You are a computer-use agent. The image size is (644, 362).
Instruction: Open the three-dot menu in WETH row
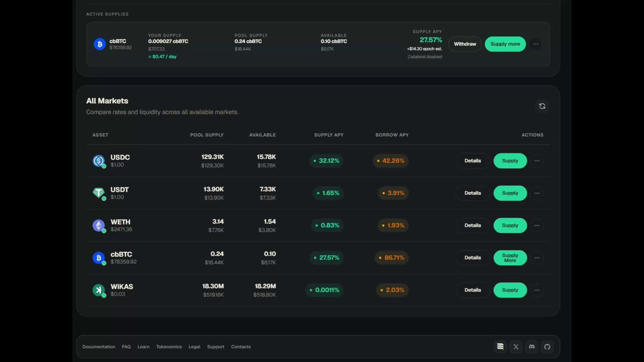coord(537,225)
